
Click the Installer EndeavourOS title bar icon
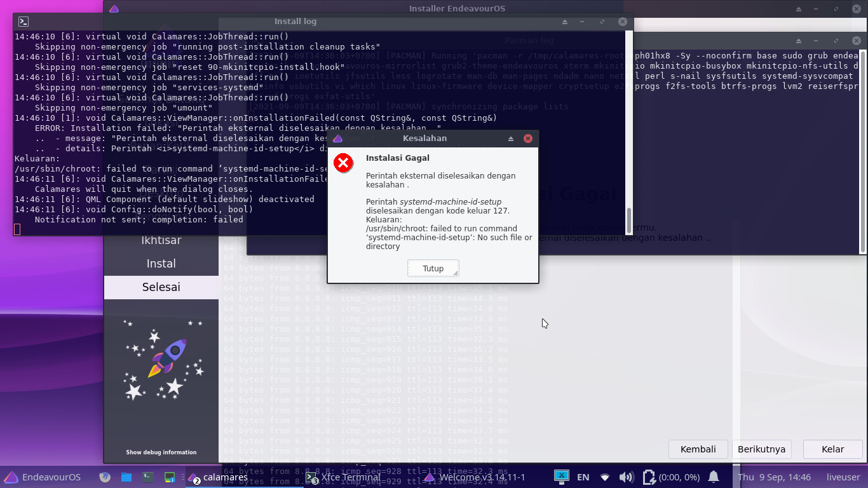114,9
